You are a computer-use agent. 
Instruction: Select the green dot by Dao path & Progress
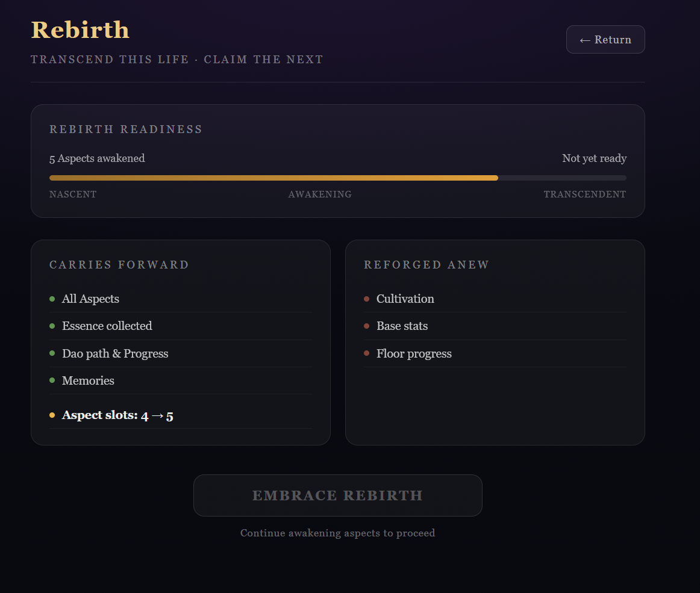(52, 353)
